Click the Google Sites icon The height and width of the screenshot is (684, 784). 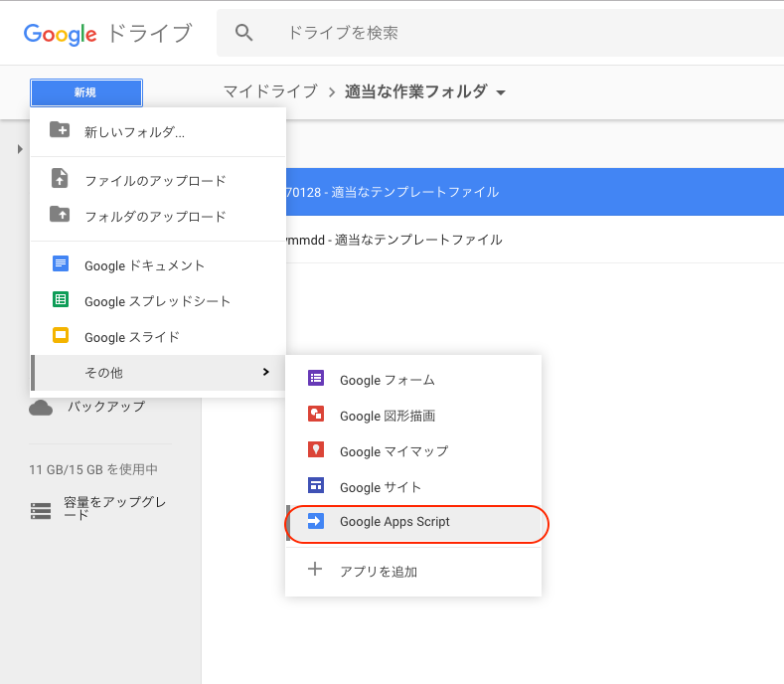(316, 485)
